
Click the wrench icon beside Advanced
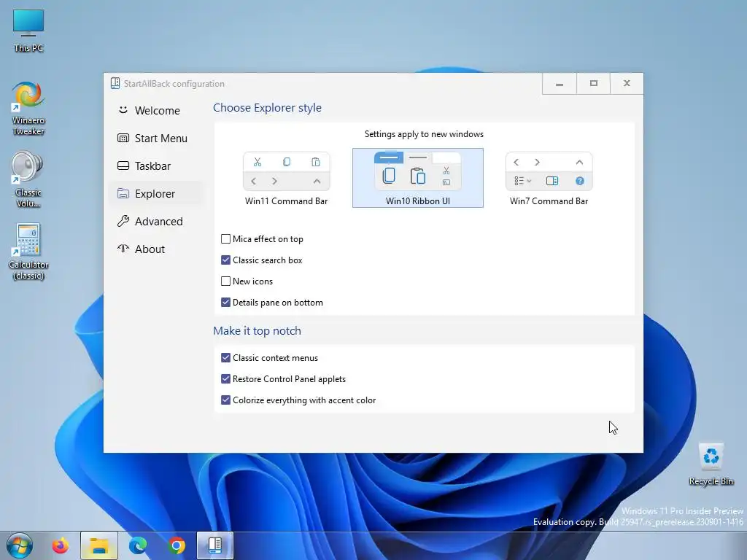point(123,221)
